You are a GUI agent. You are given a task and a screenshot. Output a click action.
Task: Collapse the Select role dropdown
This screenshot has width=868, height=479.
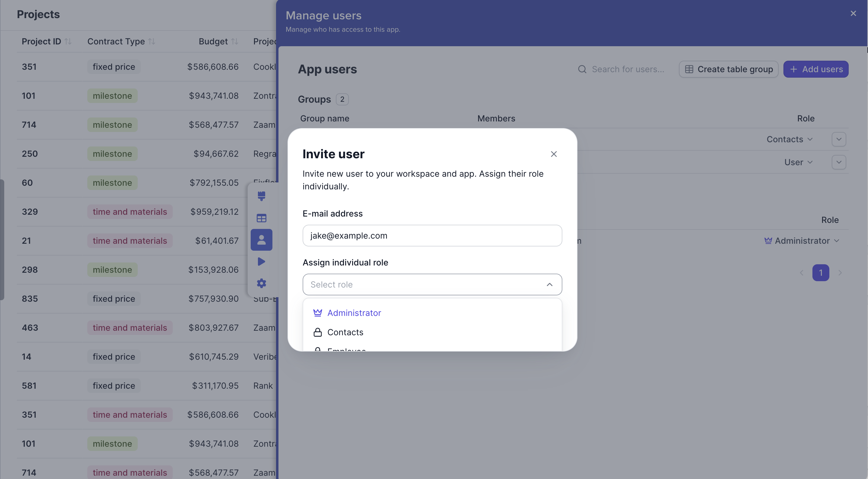(549, 285)
